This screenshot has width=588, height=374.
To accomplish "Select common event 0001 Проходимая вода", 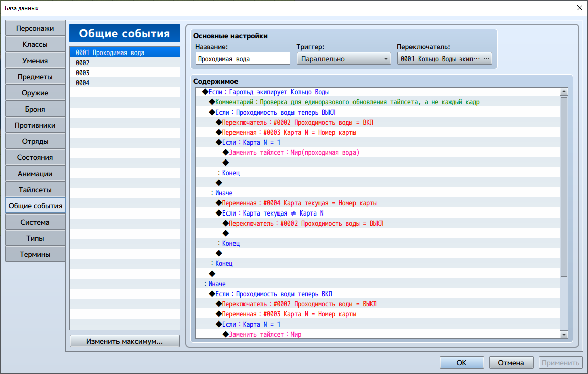I will point(125,52).
